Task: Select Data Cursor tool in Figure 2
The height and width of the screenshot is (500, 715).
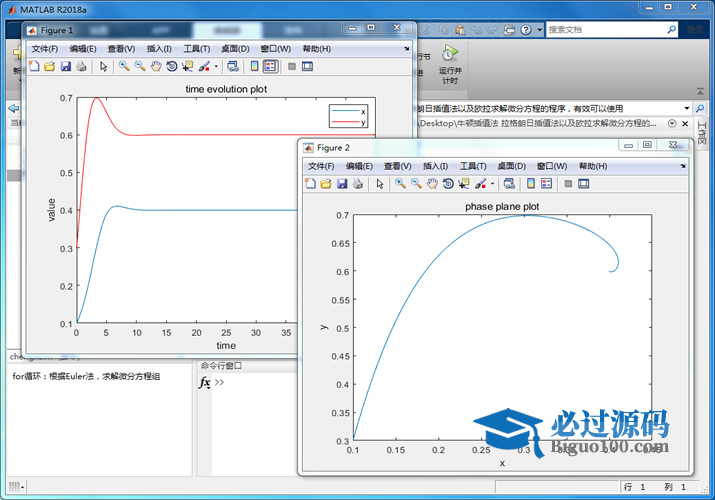Action: [x=464, y=184]
